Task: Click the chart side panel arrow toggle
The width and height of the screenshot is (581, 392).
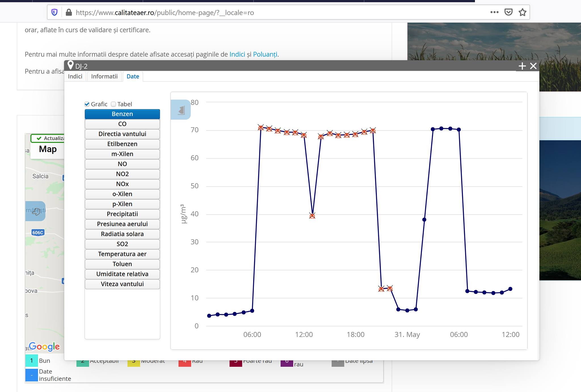Action: (x=181, y=110)
